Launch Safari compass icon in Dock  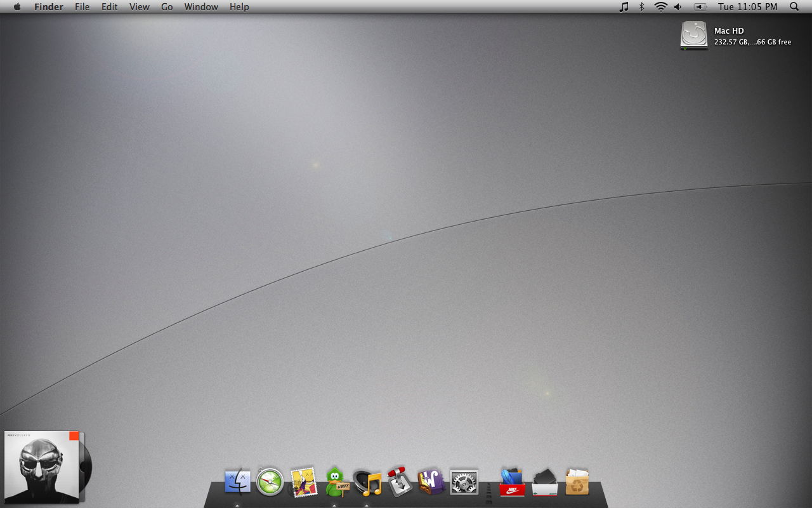270,482
